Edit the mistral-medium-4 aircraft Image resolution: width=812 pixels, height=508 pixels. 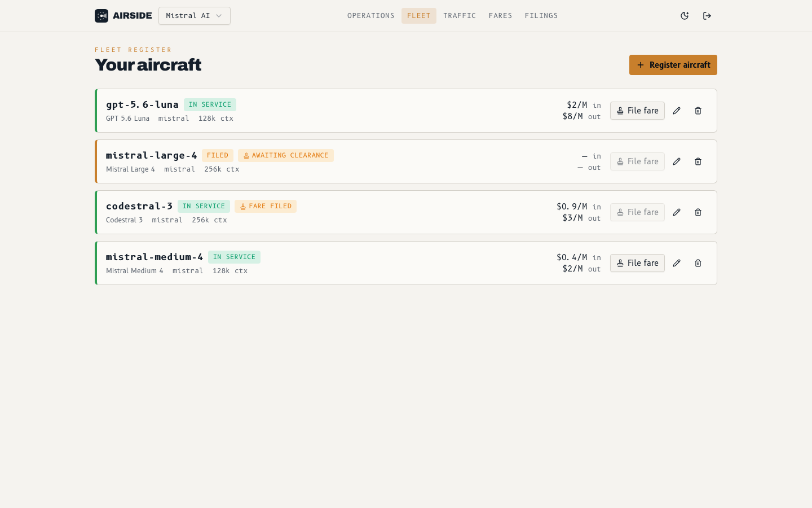point(677,263)
